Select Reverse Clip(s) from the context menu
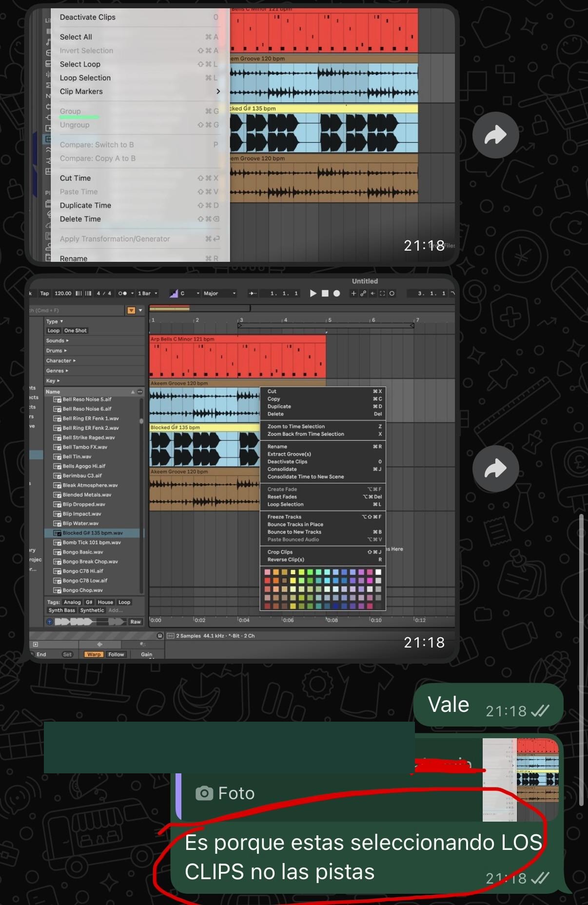This screenshot has width=588, height=905. 286,560
